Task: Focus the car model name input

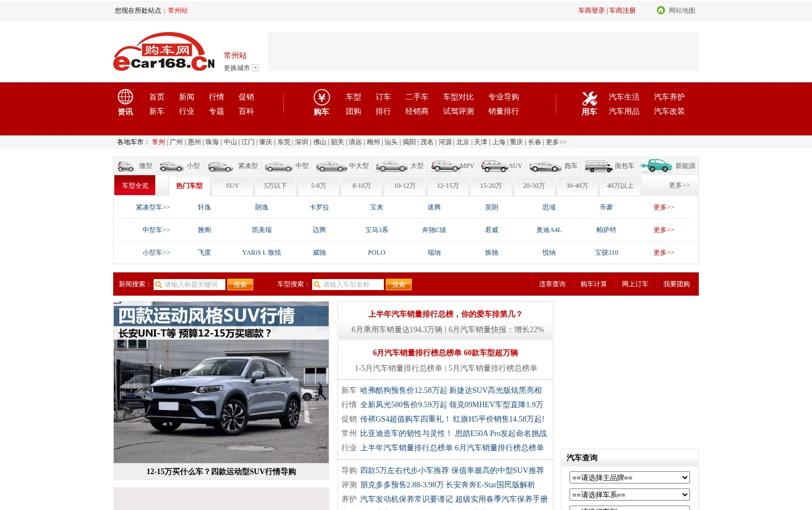Action: (348, 285)
